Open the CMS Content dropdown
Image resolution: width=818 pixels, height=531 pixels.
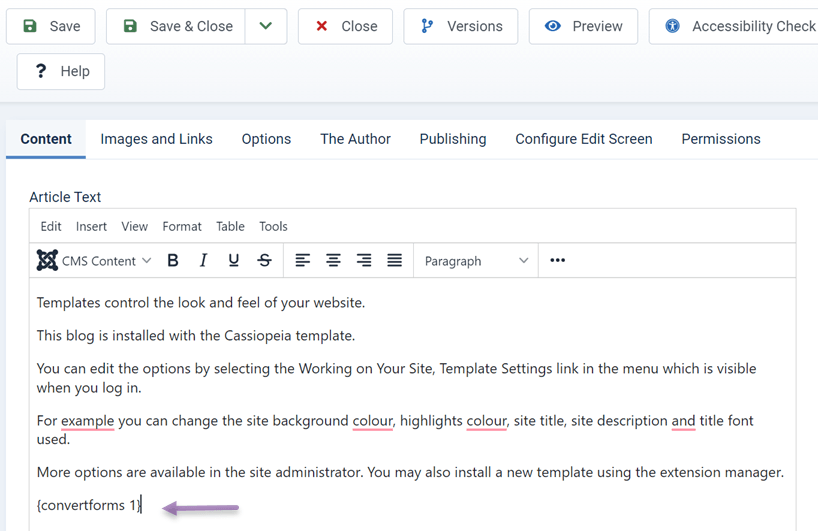94,260
